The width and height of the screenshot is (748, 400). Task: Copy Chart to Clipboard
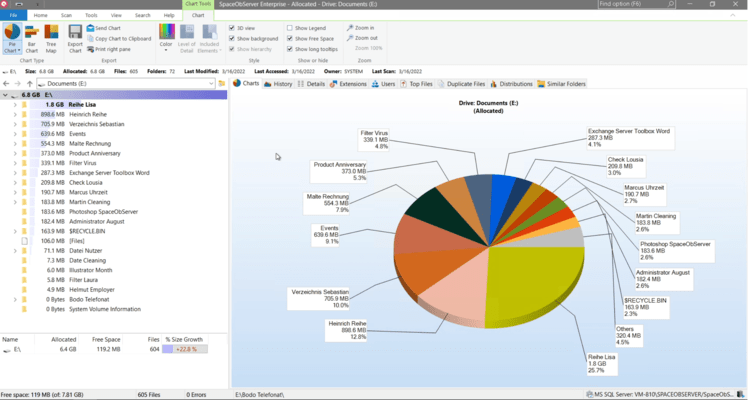click(120, 38)
